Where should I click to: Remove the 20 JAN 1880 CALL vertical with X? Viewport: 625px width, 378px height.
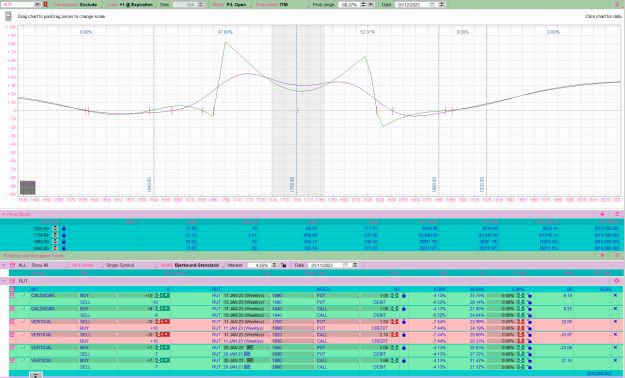click(615, 360)
